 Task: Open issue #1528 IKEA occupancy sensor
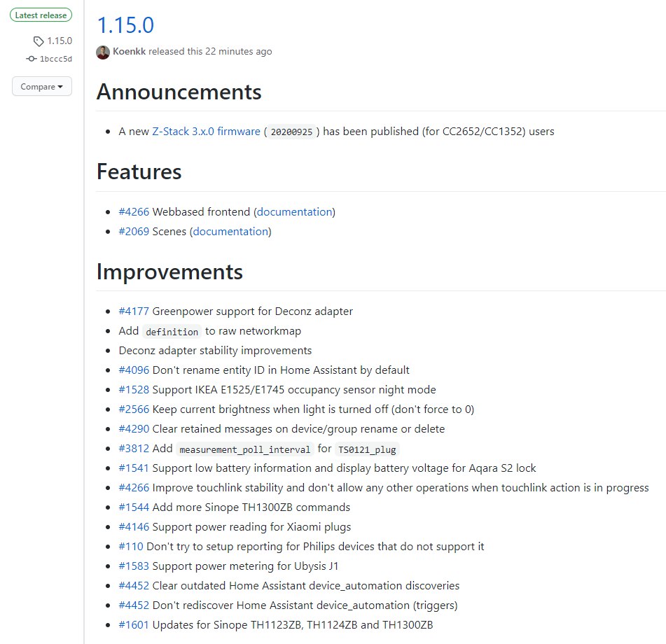(x=134, y=390)
